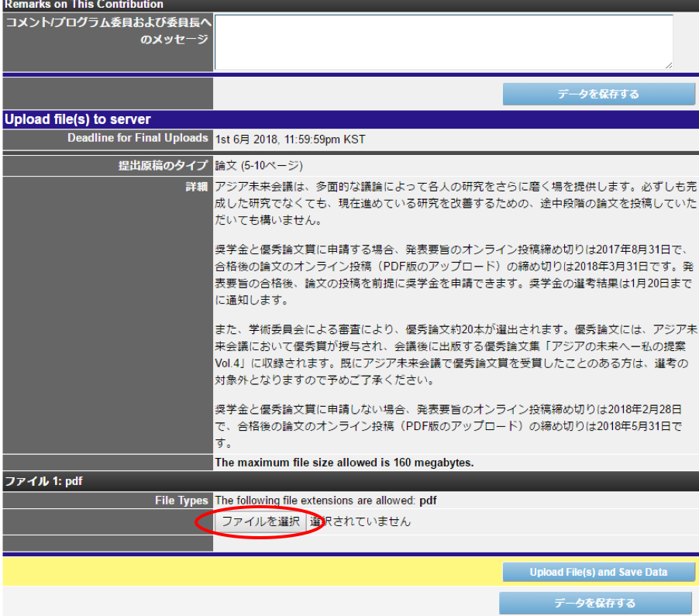This screenshot has width=699, height=616.
Task: Click the maximum file size 160 megabytes notice
Action: 344,463
